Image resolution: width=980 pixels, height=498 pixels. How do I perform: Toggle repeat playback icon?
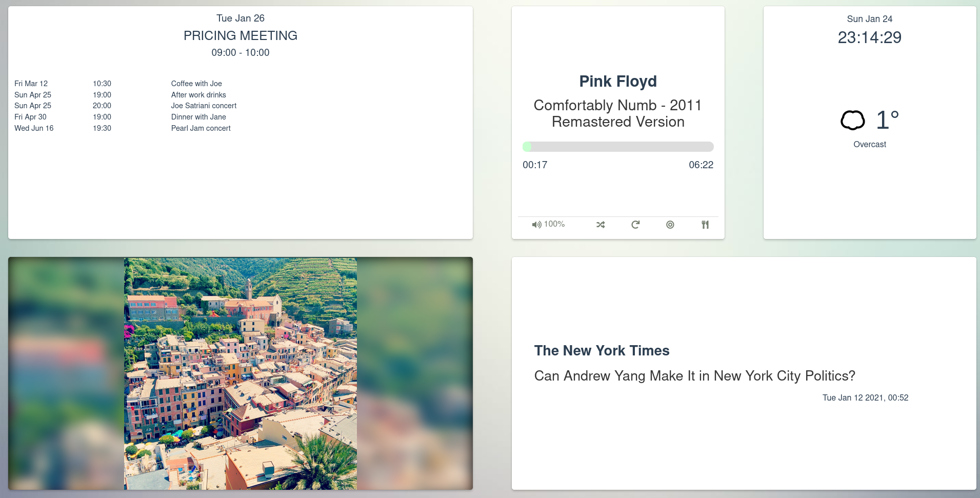pos(635,225)
